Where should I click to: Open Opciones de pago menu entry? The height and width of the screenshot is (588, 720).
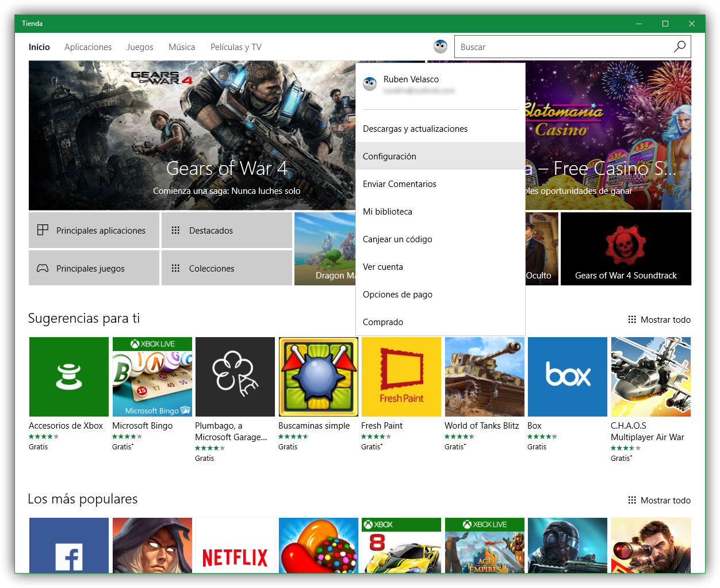441,295
